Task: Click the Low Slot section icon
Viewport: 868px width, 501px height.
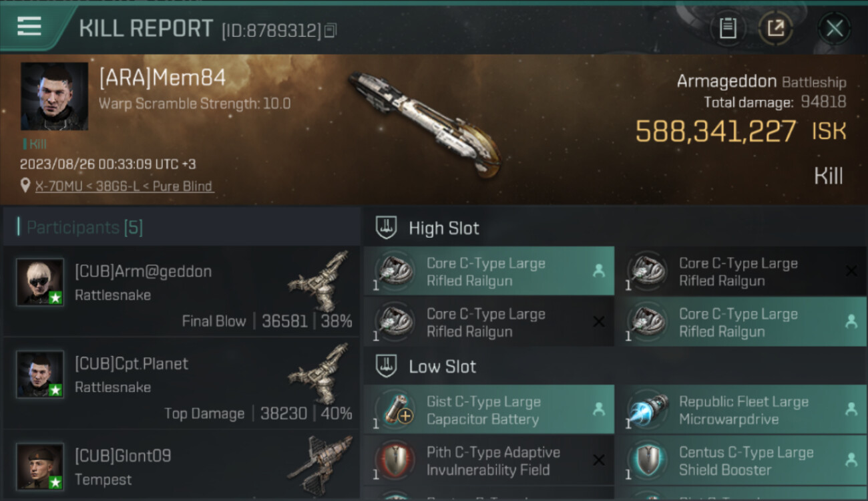Action: [386, 366]
